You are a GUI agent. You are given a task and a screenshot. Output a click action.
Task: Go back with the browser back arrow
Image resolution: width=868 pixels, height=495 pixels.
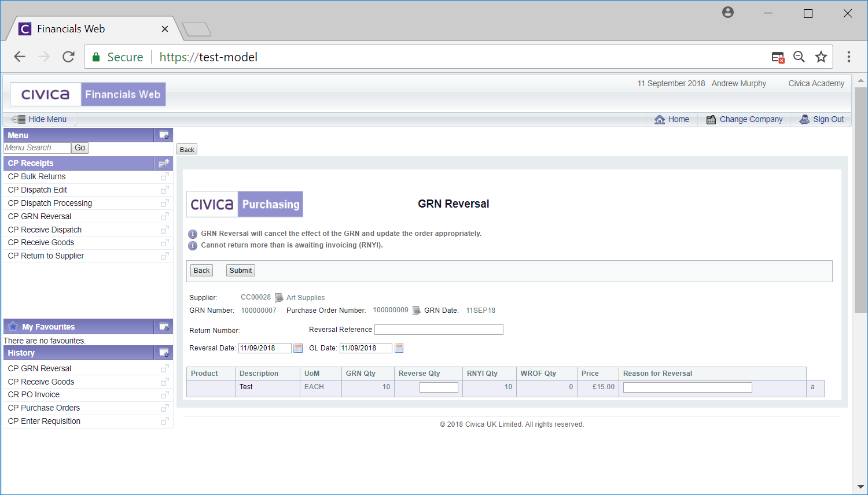click(20, 57)
